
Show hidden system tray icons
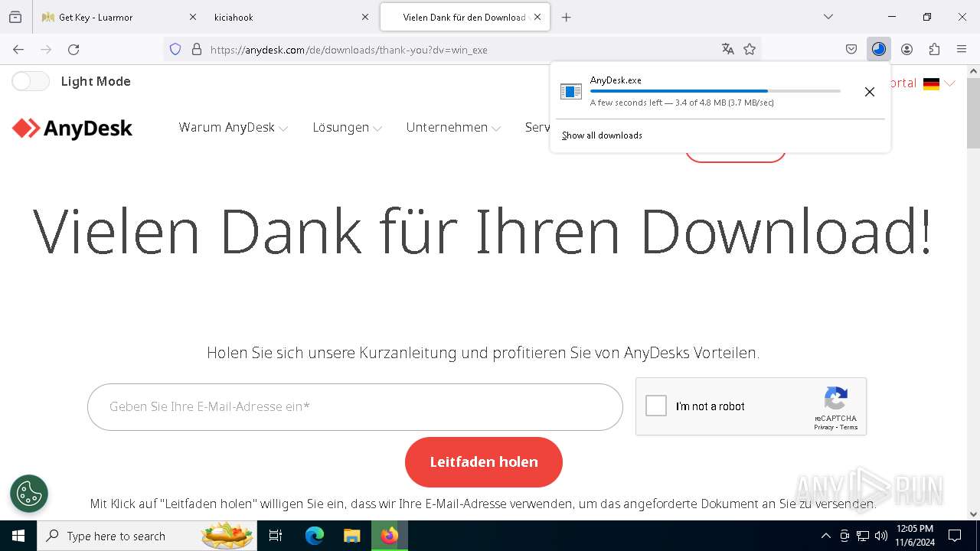(825, 536)
